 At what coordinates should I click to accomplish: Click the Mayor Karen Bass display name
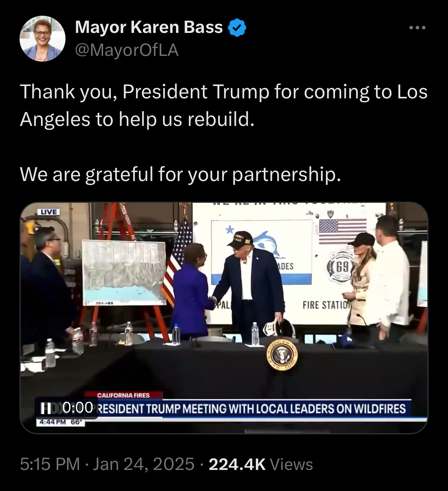point(149,27)
